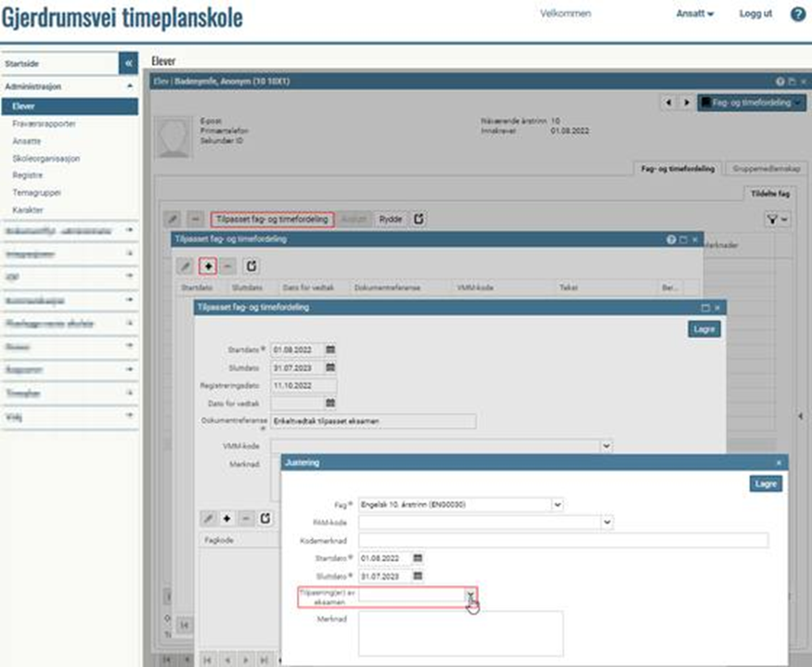Expand the Fag dropdown in Justering
This screenshot has width=812, height=667.
557,505
